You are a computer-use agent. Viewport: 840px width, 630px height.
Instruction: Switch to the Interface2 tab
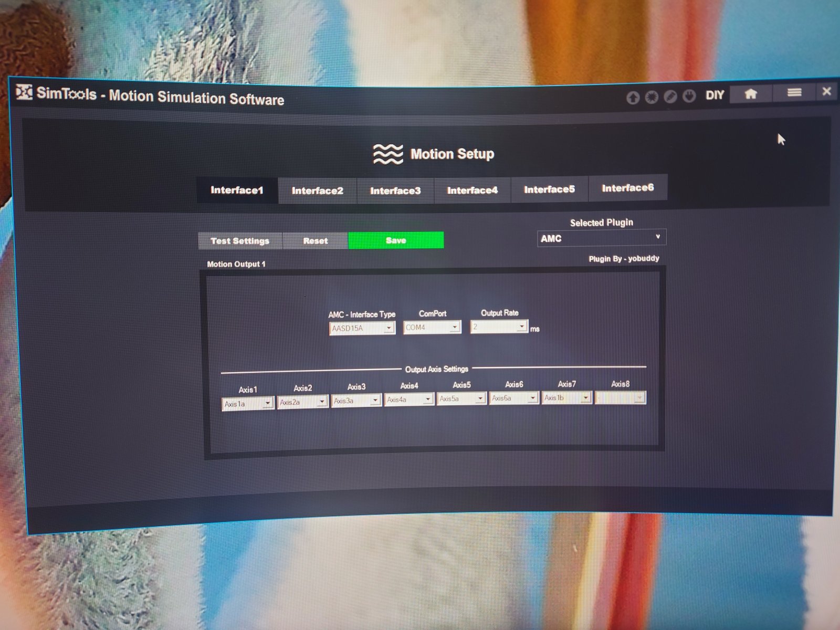click(x=317, y=191)
